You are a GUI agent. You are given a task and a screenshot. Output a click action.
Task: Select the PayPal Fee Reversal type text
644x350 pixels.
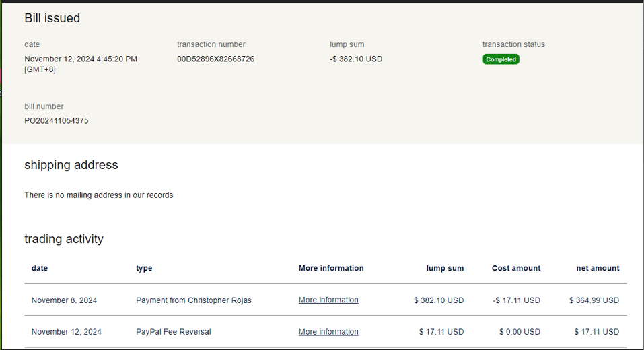coord(173,332)
